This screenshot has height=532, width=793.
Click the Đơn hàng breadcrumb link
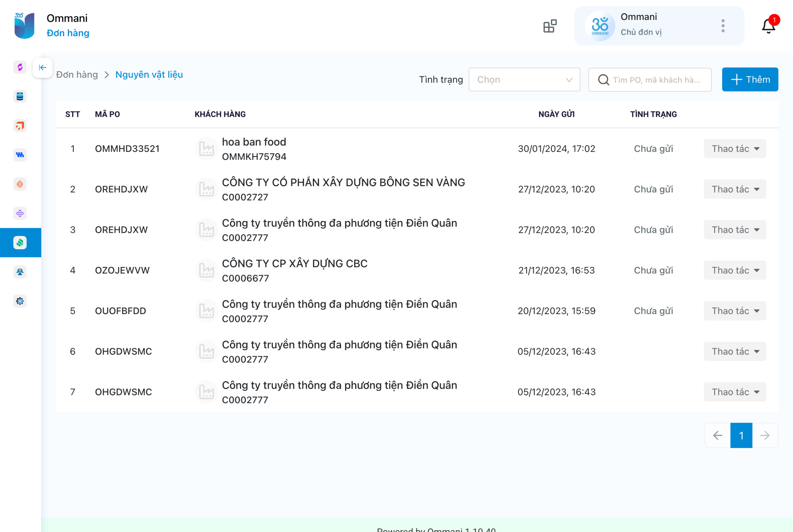77,75
